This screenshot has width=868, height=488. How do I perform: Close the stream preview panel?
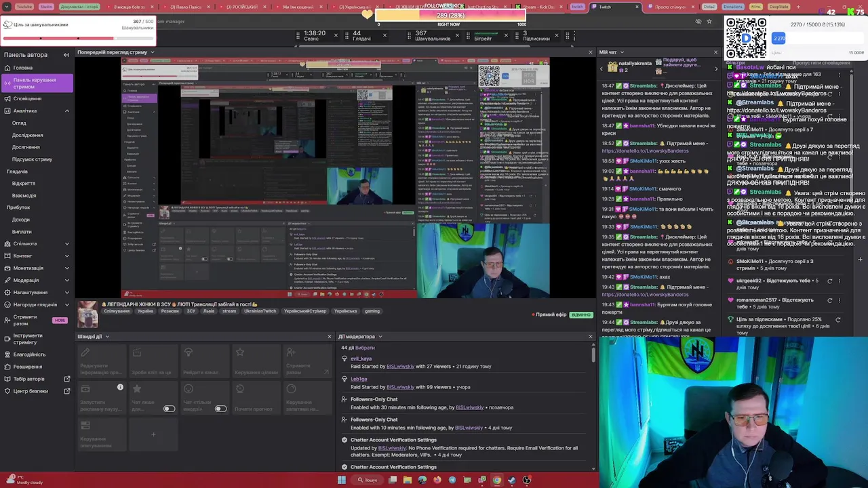(x=590, y=52)
